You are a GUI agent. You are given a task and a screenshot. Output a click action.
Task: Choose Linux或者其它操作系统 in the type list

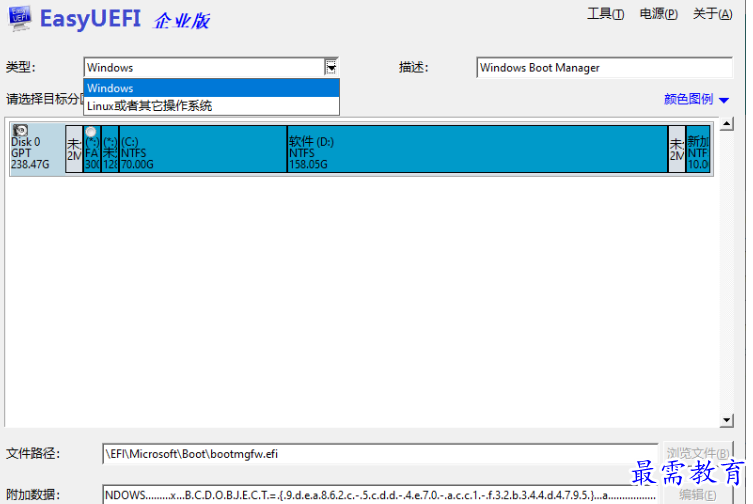[x=211, y=106]
